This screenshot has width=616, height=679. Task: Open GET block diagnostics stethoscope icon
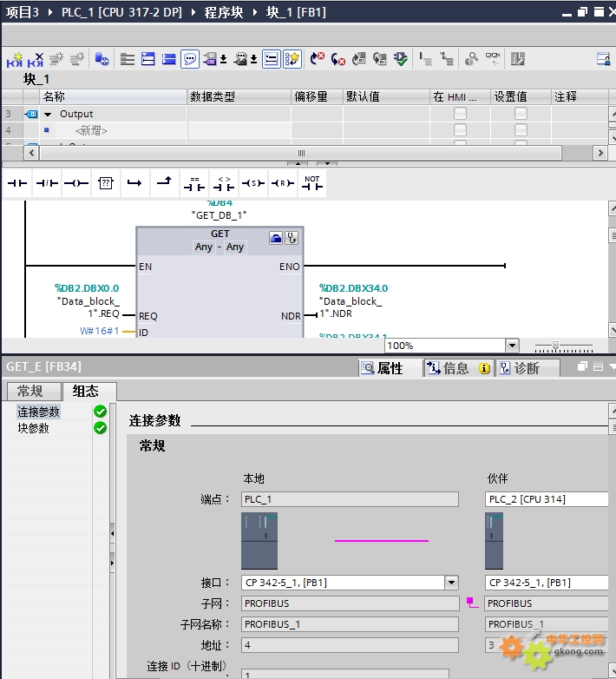point(292,238)
